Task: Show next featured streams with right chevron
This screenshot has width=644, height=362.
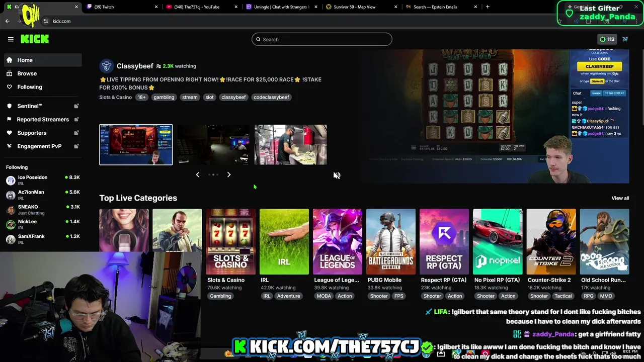Action: coord(229,174)
